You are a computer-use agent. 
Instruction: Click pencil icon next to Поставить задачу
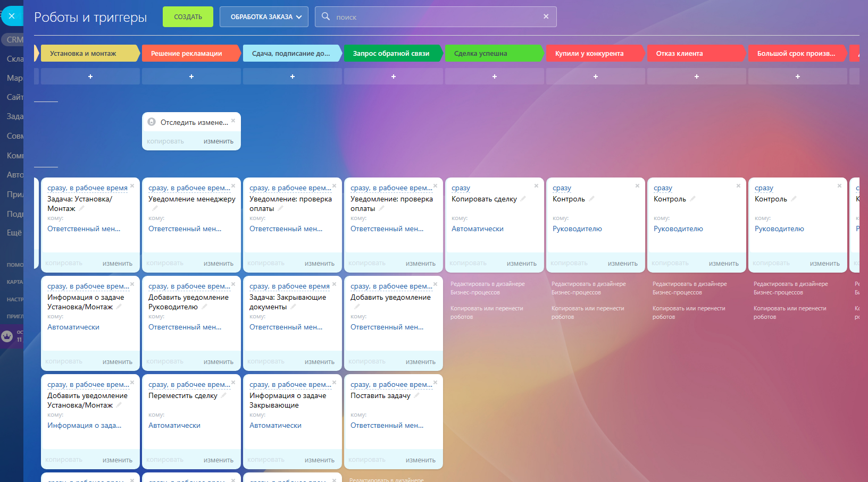coord(416,395)
